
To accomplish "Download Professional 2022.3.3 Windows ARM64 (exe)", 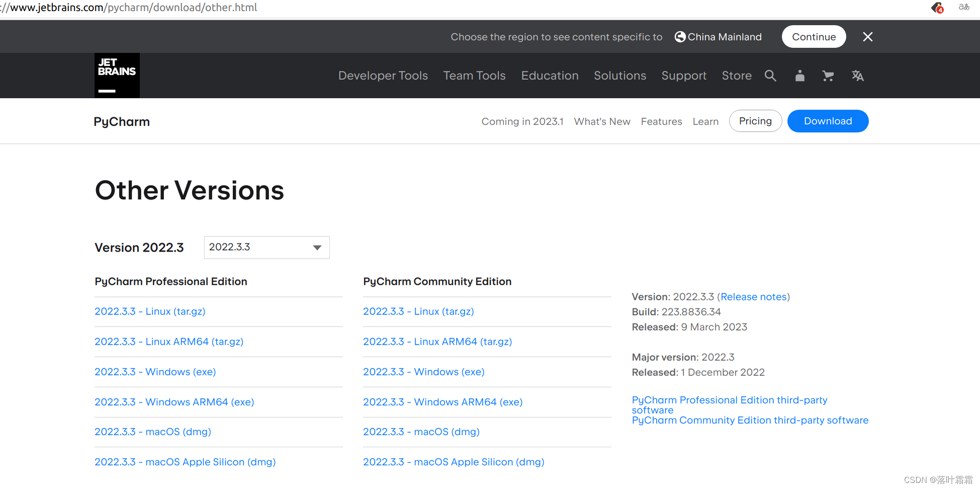I will [x=174, y=402].
